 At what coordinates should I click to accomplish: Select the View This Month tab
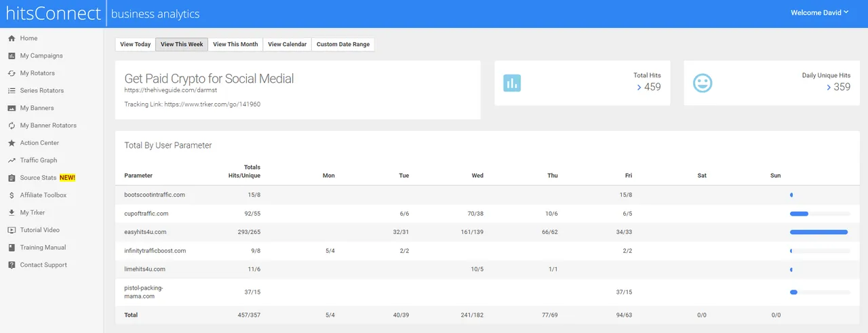[235, 45]
